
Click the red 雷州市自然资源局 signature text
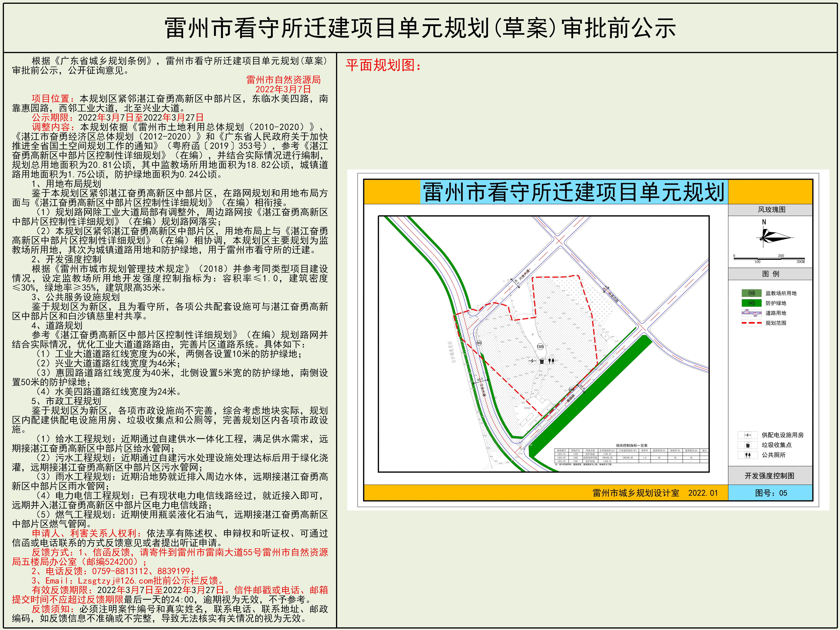(x=283, y=80)
